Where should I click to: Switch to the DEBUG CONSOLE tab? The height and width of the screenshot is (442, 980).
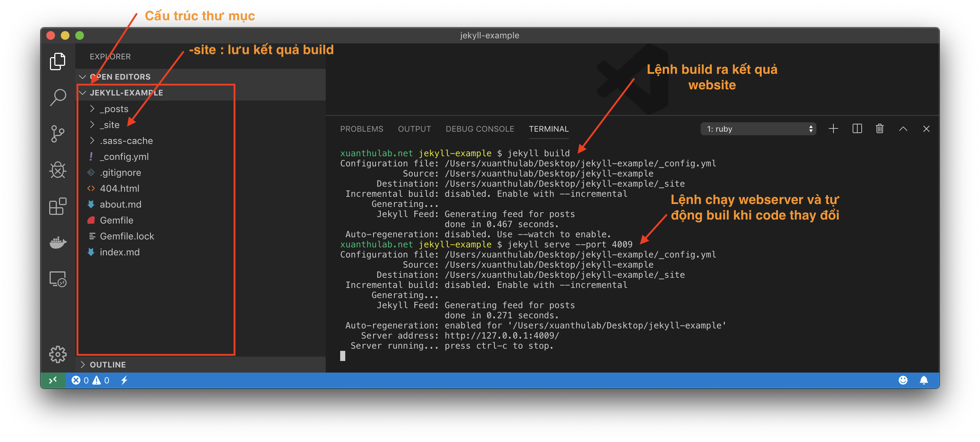pyautogui.click(x=480, y=129)
